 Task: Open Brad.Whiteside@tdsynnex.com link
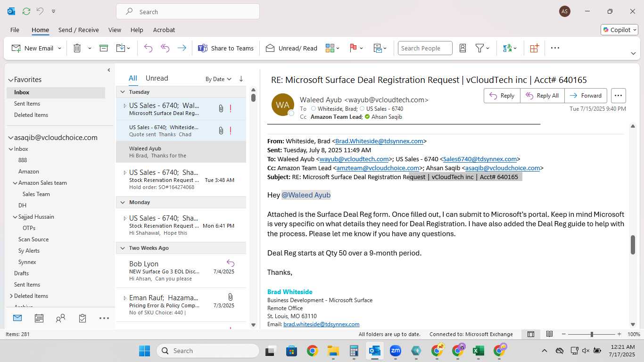[x=379, y=141]
